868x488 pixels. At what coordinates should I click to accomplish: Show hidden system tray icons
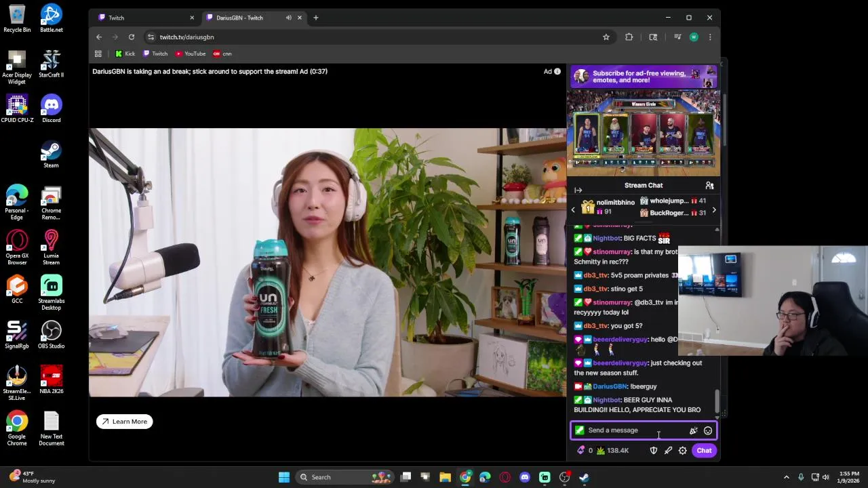[787, 477]
